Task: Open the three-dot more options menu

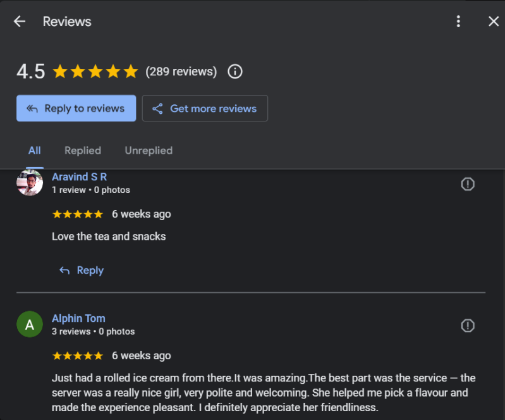Action: [x=458, y=22]
